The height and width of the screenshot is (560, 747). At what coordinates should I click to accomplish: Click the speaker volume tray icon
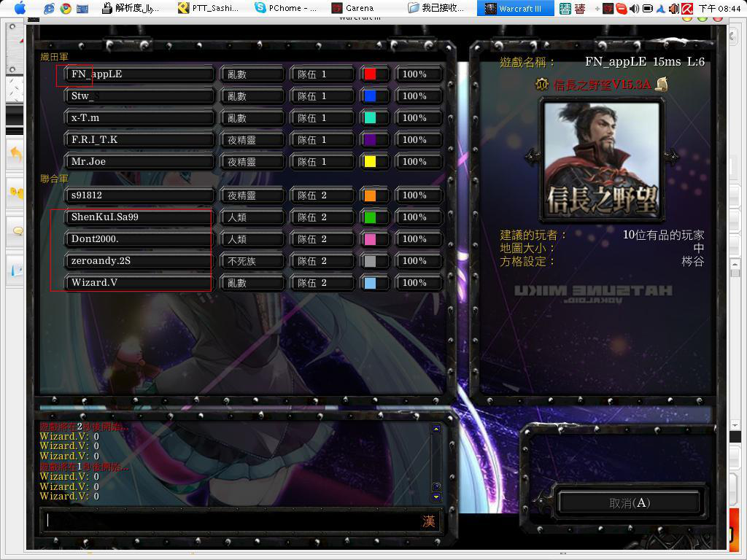click(634, 8)
